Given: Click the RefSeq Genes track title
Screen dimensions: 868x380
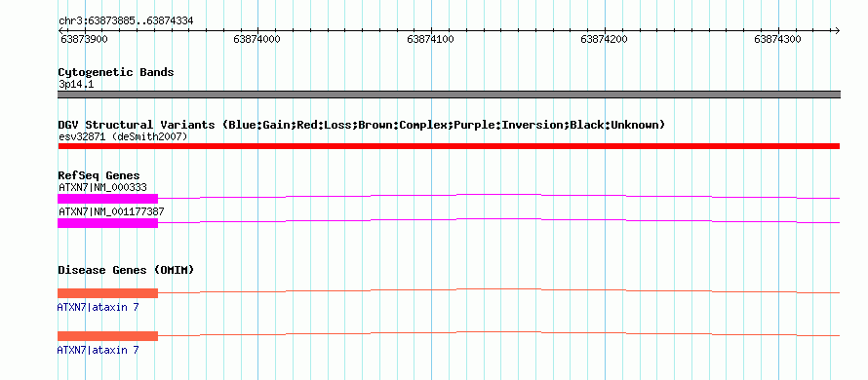Looking at the screenshot, I should coord(99,176).
